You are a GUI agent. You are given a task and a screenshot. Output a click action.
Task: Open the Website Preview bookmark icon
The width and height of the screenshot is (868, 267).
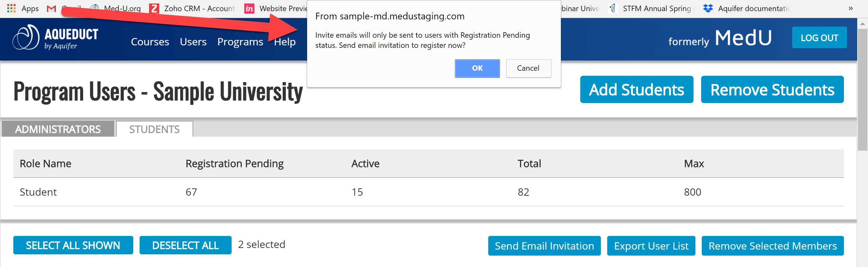point(249,9)
